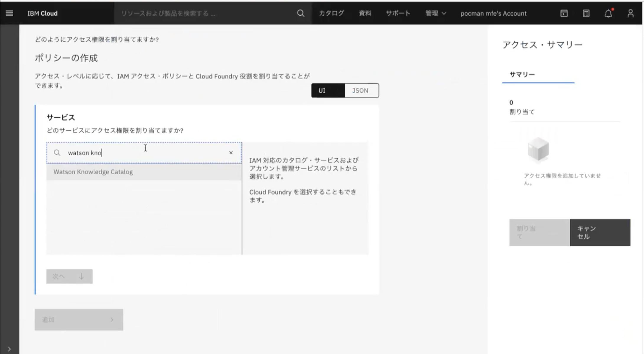Click the service search magnifier icon

(57, 153)
